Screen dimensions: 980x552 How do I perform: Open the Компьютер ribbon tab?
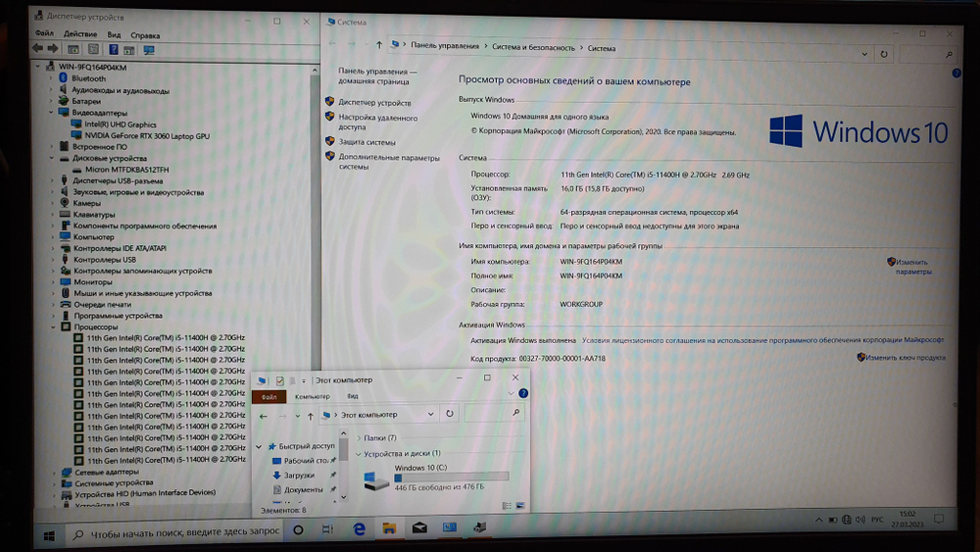tap(312, 396)
